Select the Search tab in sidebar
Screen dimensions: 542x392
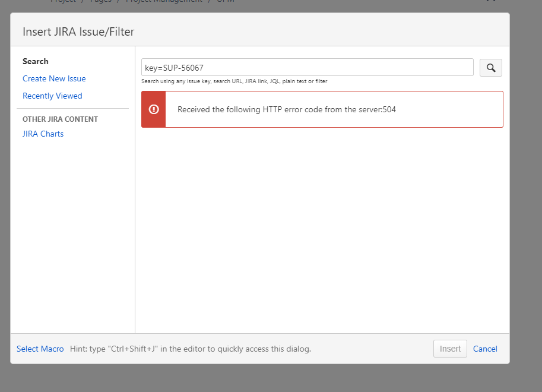click(x=35, y=61)
